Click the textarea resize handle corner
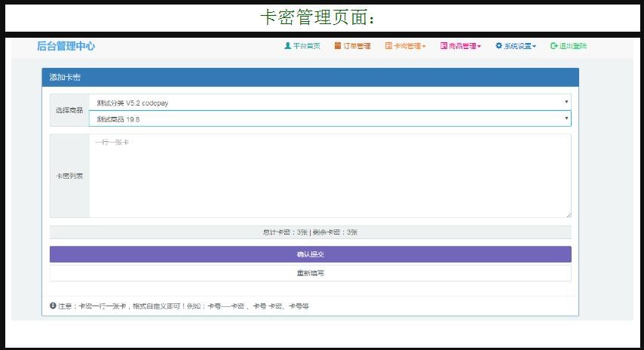Image resolution: width=644 pixels, height=350 pixels. pos(569,215)
